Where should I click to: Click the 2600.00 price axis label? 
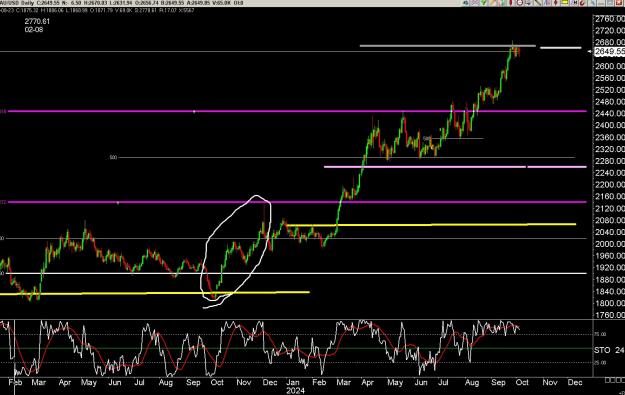click(x=609, y=66)
